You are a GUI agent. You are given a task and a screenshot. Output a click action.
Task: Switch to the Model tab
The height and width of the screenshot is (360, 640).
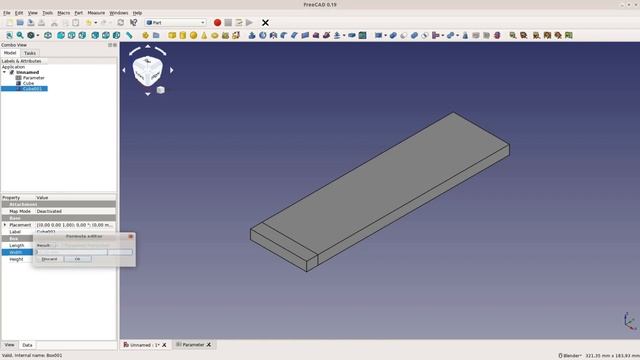[10, 53]
